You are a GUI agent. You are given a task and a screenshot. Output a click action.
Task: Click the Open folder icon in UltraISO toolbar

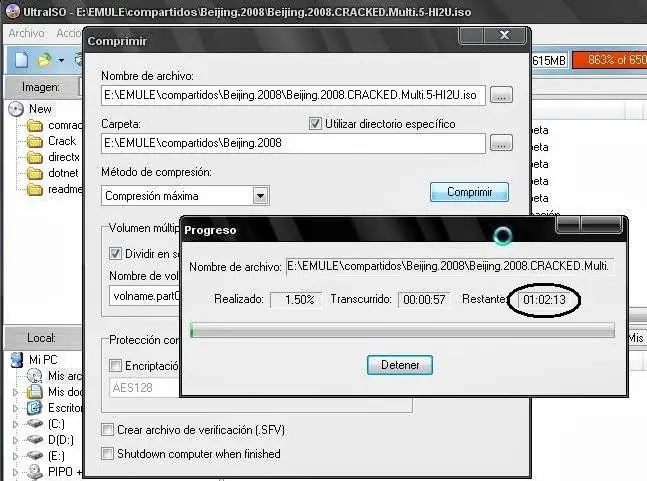[x=44, y=60]
